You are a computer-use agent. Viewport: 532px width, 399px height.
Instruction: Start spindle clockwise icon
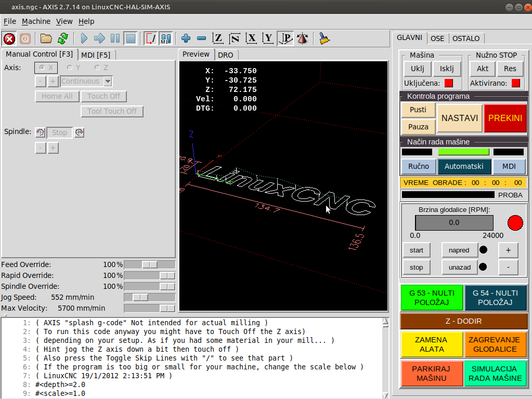pyautogui.click(x=80, y=132)
